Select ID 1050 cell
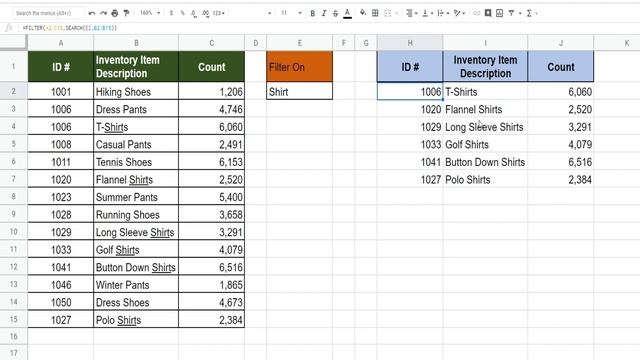 [61, 302]
